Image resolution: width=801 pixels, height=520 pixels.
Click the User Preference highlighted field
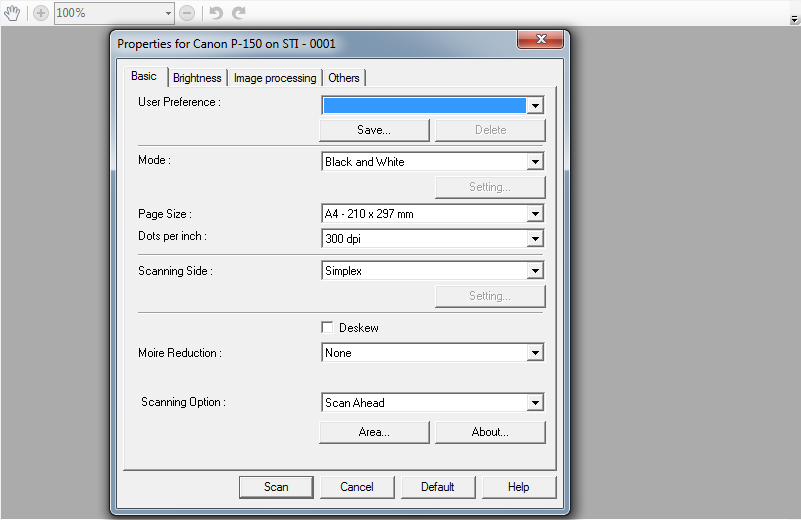pyautogui.click(x=425, y=105)
